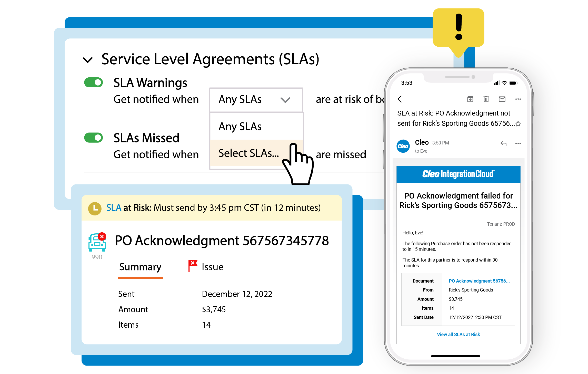Tap the back arrow in phone email
Screen dimensions: 588x374
400,99
